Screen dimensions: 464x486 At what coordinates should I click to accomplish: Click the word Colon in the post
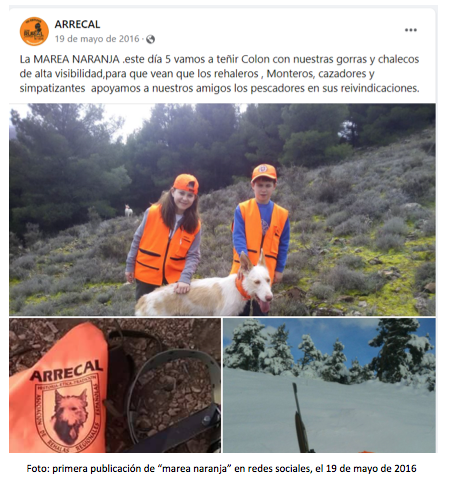click(255, 59)
